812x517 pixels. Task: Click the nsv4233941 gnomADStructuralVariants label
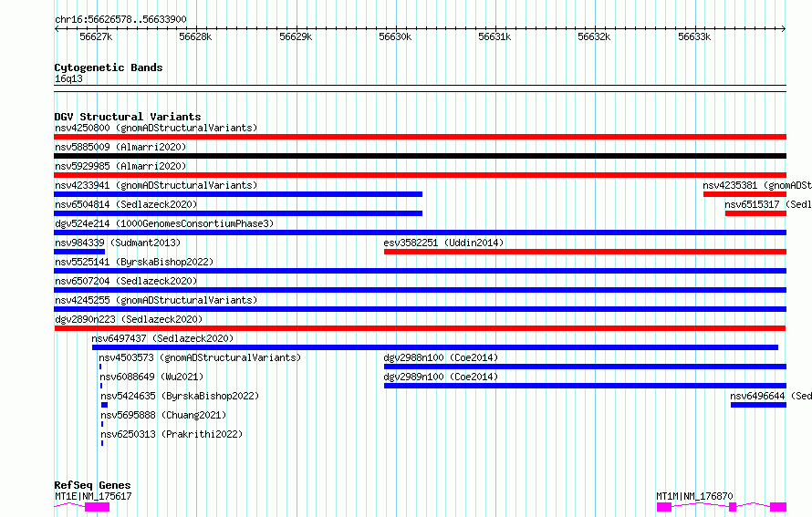pos(156,185)
